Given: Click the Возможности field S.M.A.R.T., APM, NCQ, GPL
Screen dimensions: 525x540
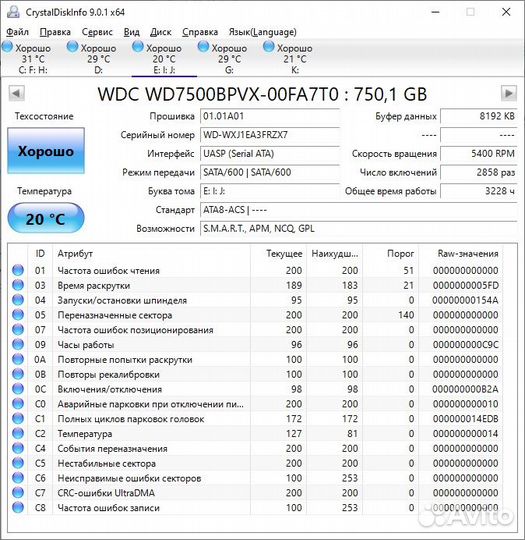Looking at the screenshot, I should pyautogui.click(x=358, y=228).
